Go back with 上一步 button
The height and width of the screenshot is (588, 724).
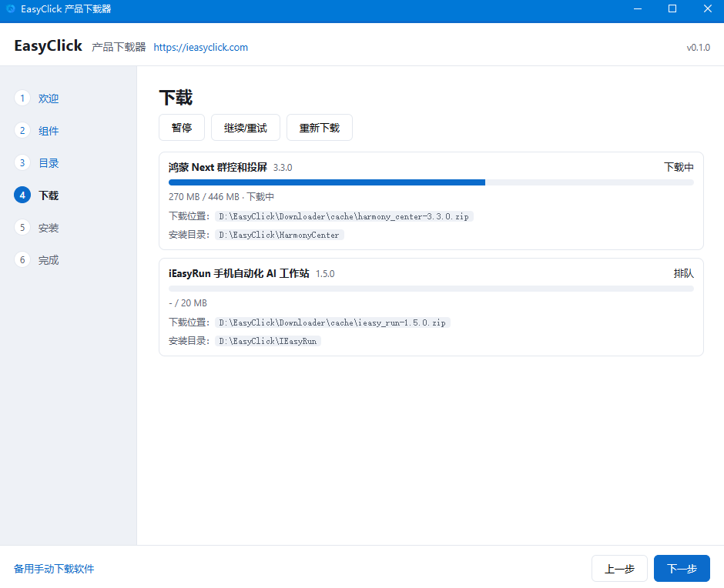pos(619,569)
